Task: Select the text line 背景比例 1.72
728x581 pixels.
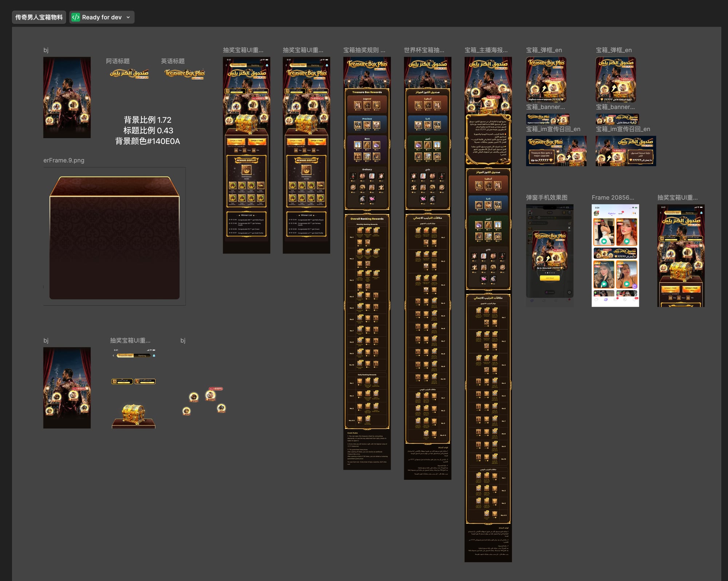Action: click(147, 120)
